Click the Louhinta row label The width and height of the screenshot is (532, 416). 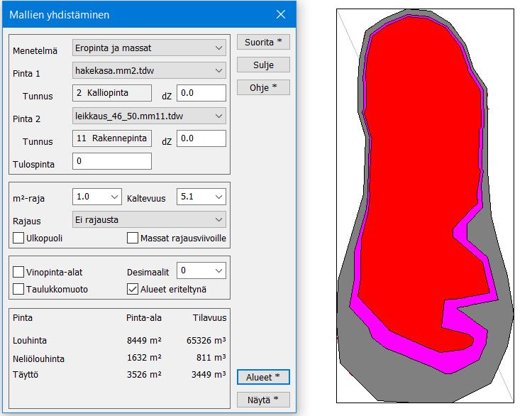pyautogui.click(x=30, y=340)
